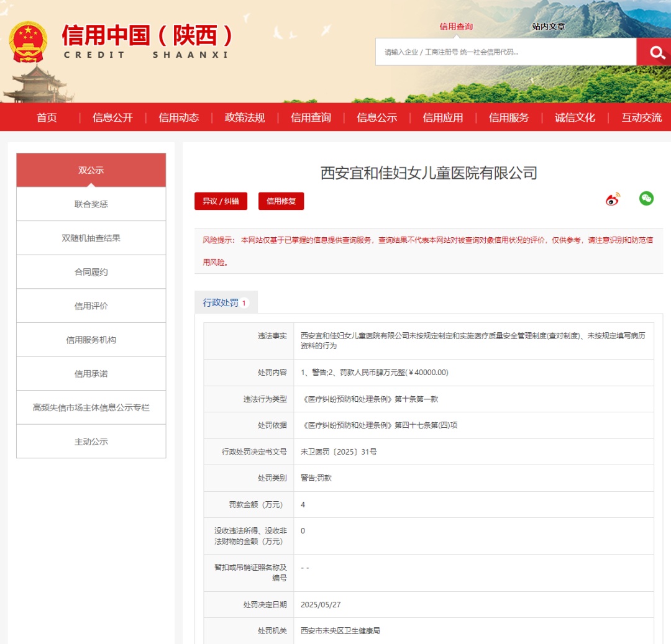Go to the 信息公示 section
Image resolution: width=671 pixels, height=644 pixels.
[x=377, y=117]
